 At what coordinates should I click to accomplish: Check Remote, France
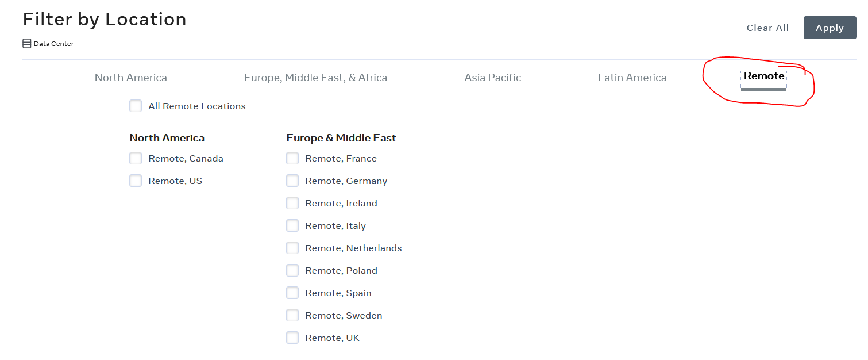pos(292,158)
